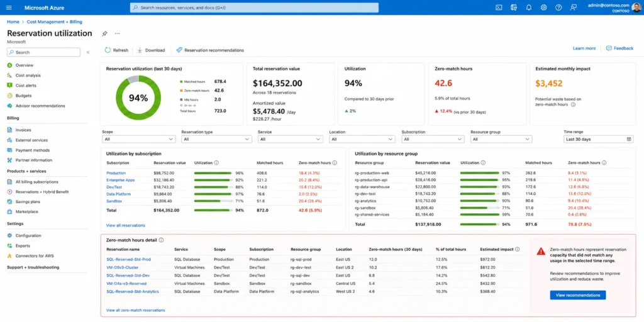Viewport: 644px width, 322px height.
Task: Click the Time range Last 30 days field
Action: (599, 139)
